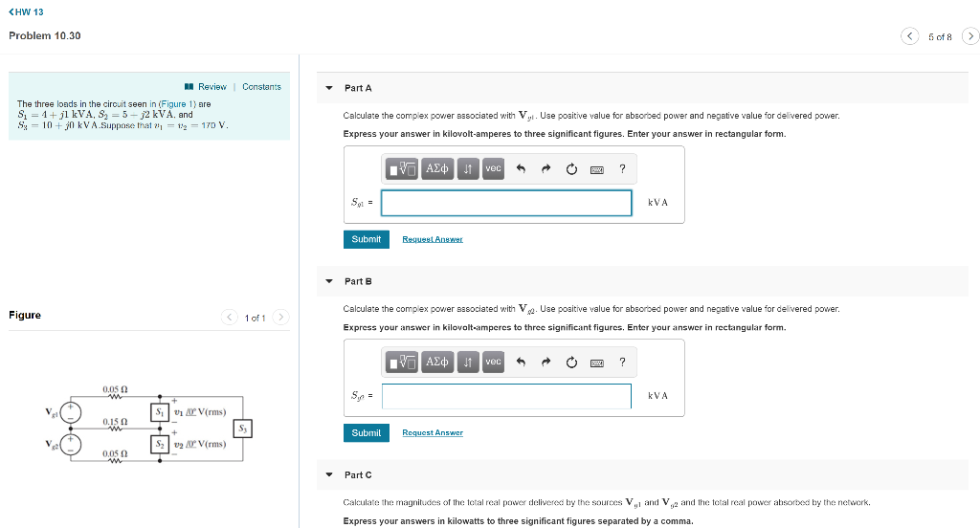980x528 pixels.
Task: Open the Constants tab
Action: click(261, 87)
